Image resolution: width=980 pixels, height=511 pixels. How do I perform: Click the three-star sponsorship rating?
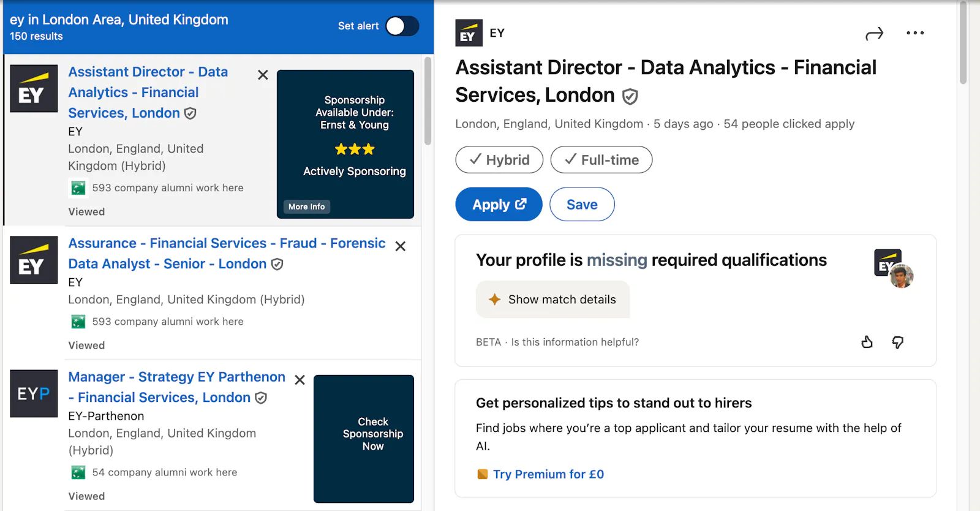[355, 149]
